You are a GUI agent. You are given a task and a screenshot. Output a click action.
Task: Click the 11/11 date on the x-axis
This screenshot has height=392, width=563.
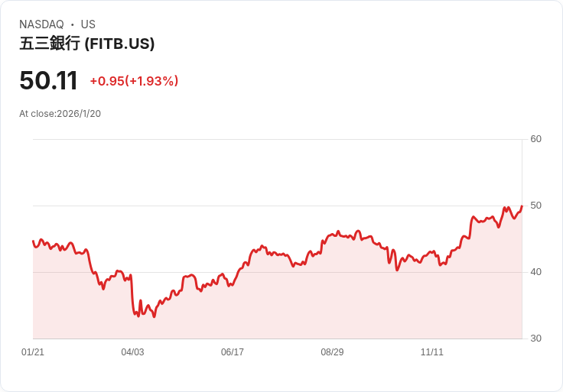click(432, 352)
